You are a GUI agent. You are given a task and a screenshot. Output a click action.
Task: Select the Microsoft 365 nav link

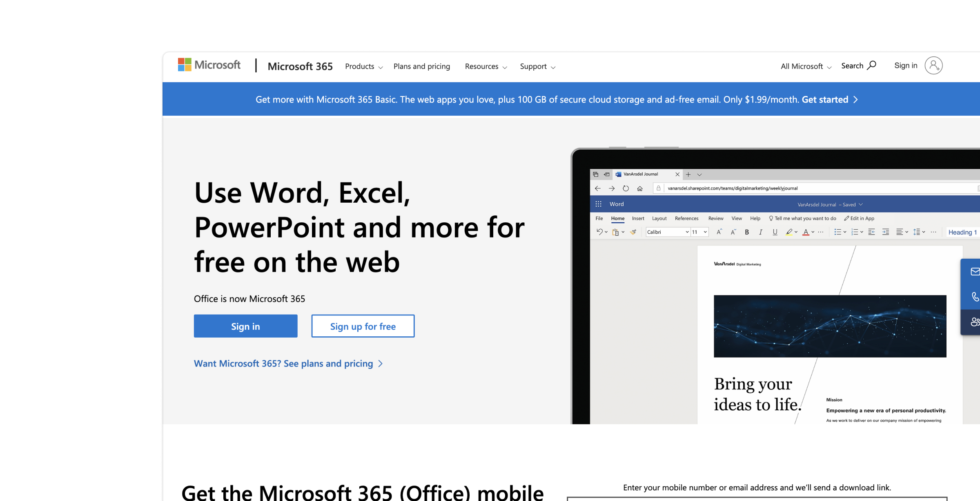[x=300, y=66]
